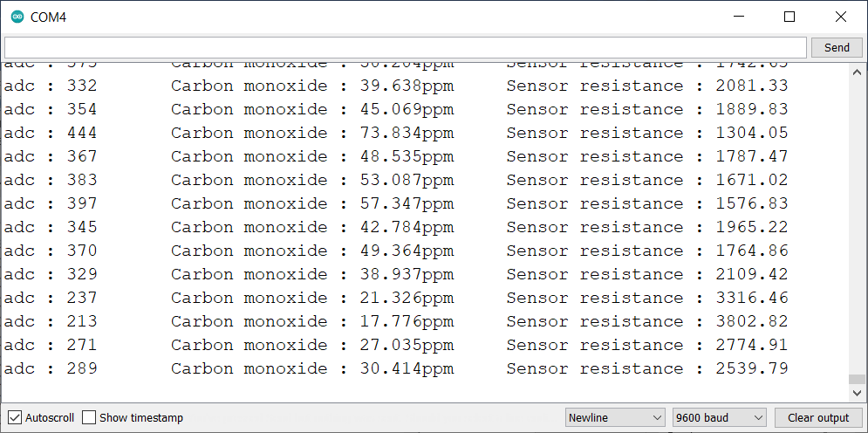Click the COM4 title bar text
Screen dimensions: 868x433
[x=49, y=17]
